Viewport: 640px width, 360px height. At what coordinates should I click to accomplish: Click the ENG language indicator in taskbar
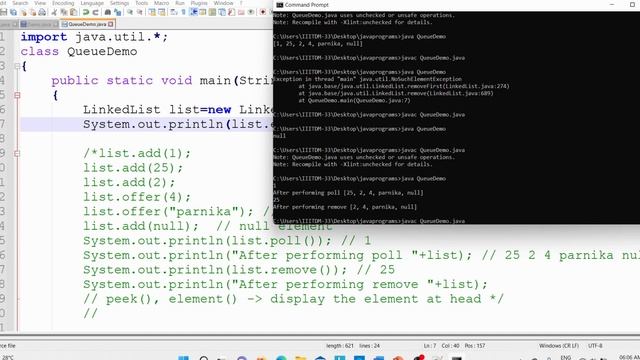click(x=566, y=358)
